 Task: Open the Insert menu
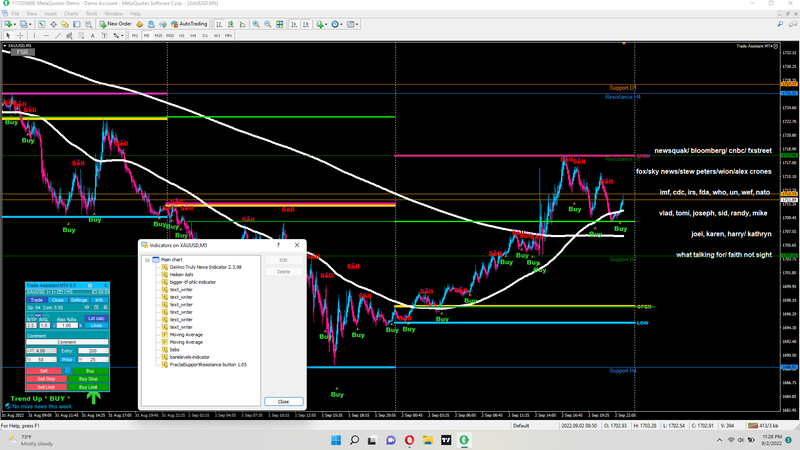point(50,14)
